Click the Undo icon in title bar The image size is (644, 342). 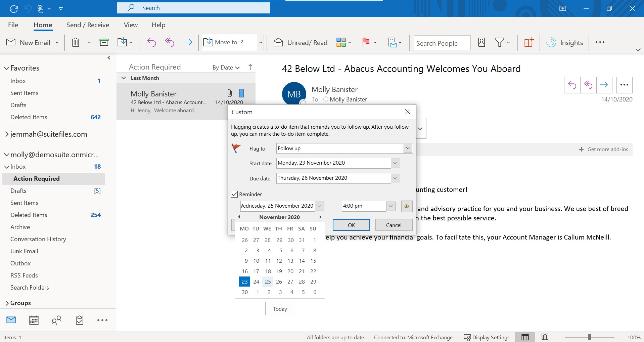pos(28,9)
